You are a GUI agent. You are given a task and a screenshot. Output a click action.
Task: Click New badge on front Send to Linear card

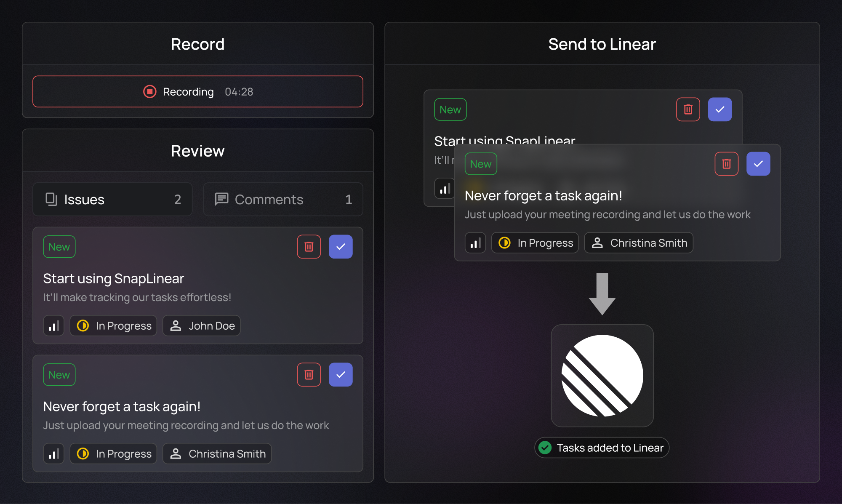click(481, 164)
